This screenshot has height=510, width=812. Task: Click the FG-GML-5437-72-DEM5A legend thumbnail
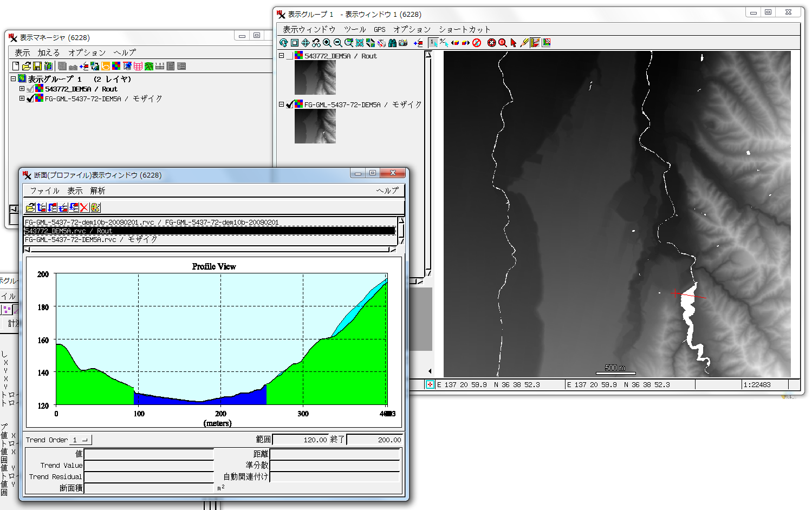coord(315,126)
